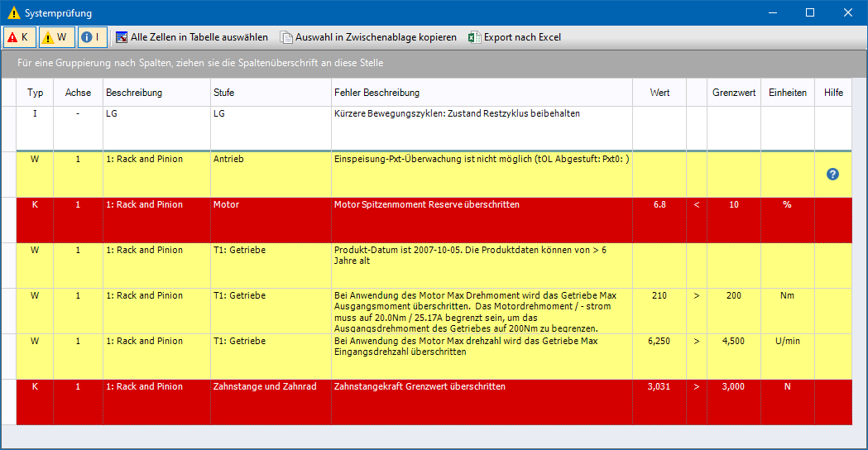Image resolution: width=868 pixels, height=450 pixels.
Task: Click the 6,250 Wert cell
Action: coord(659,341)
